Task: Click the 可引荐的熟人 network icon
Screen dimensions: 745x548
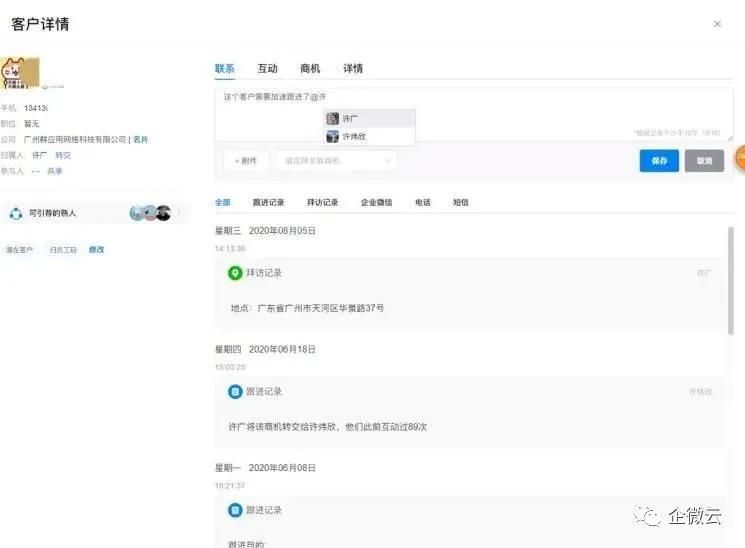Action: [x=16, y=213]
